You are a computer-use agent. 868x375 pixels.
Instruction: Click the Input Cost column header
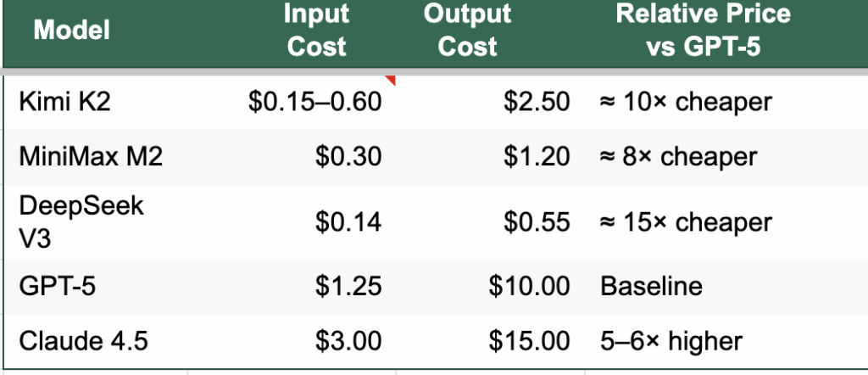coord(317,31)
